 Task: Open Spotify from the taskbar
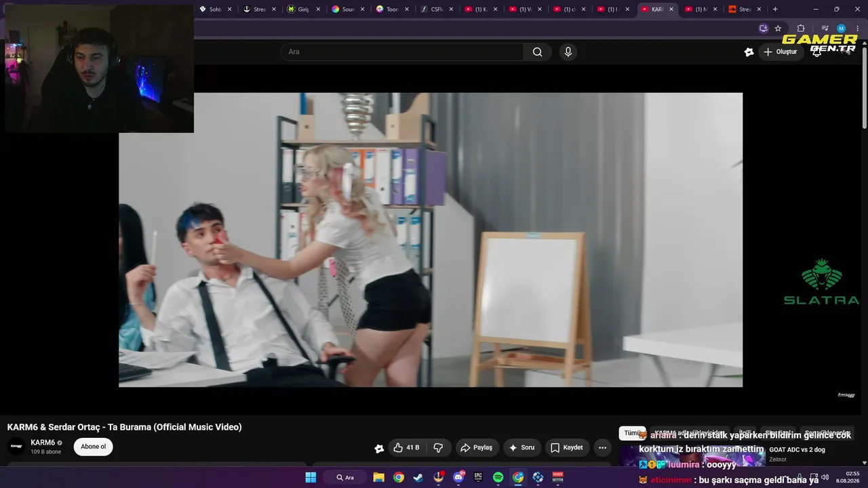pos(498,477)
